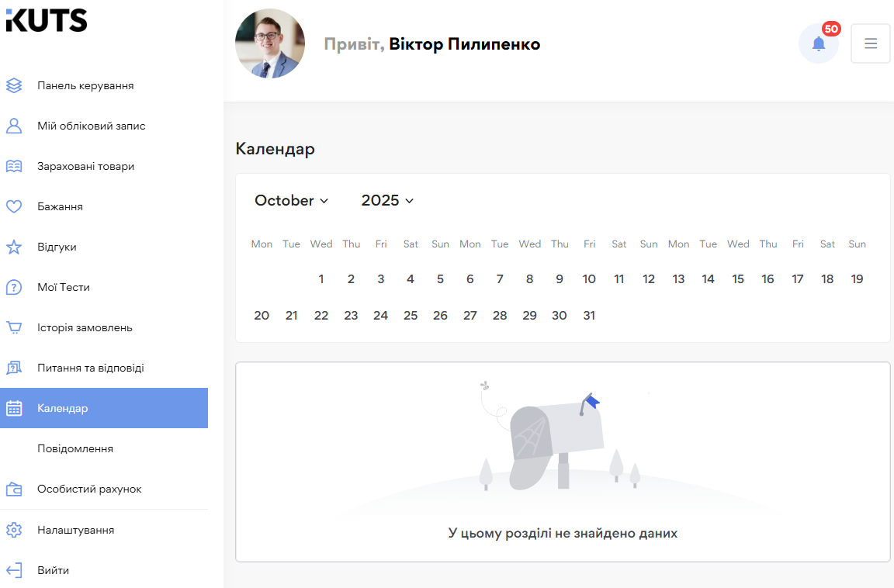
Task: Click the profile avatar photo
Action: pyautogui.click(x=270, y=43)
